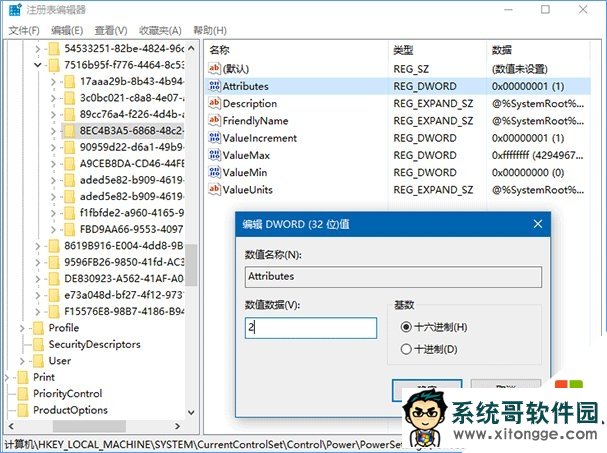Expand the 54533251-82be tree node
The height and width of the screenshot is (453, 607).
(38, 49)
